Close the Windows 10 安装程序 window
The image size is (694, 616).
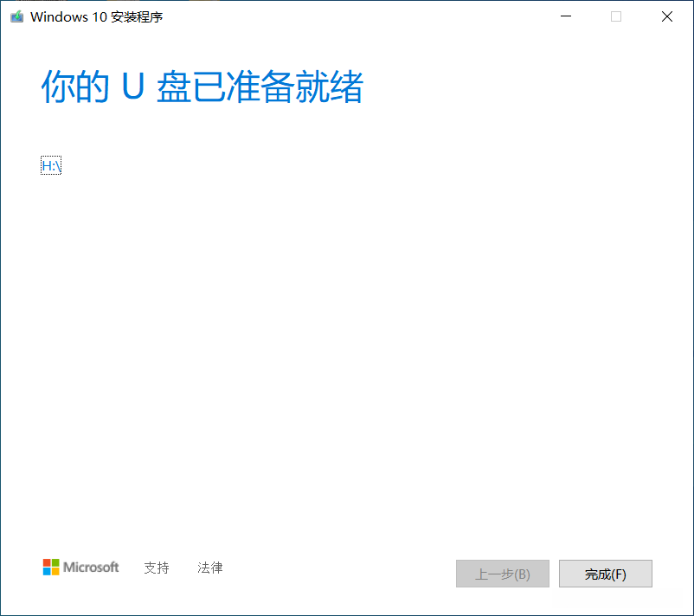pyautogui.click(x=666, y=16)
